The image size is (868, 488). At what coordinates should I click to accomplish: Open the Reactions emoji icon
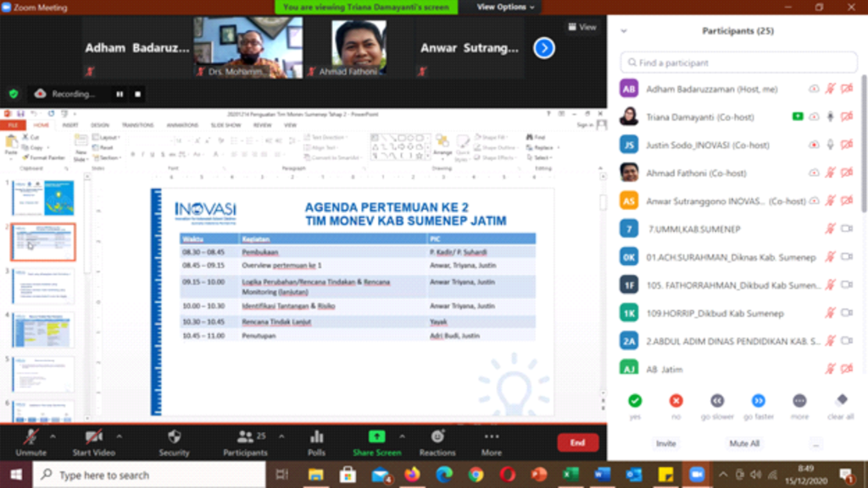coord(437,437)
